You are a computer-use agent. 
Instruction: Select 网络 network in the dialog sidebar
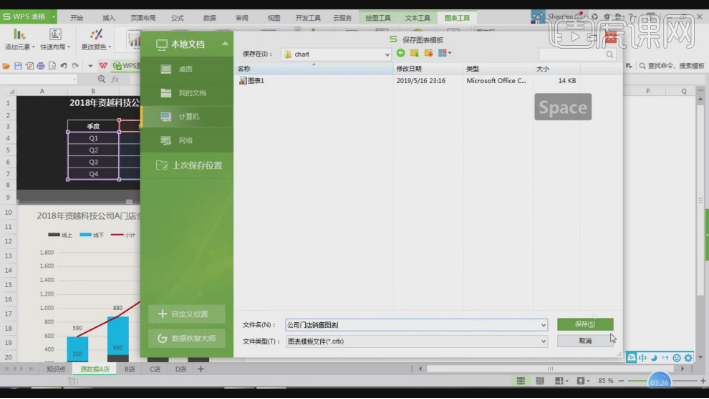pos(187,141)
